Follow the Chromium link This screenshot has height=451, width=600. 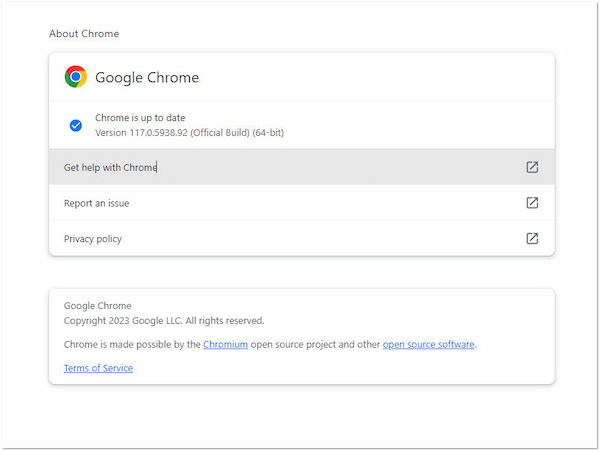[x=225, y=344]
